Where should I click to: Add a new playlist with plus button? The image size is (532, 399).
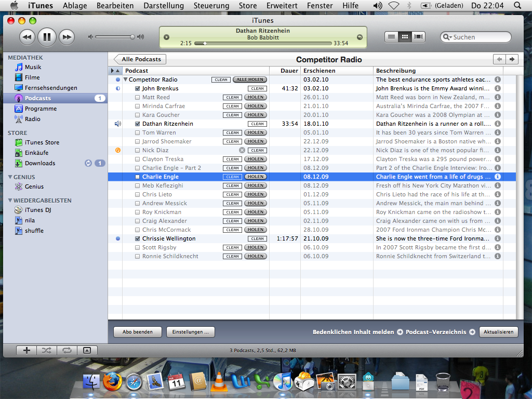tap(26, 351)
